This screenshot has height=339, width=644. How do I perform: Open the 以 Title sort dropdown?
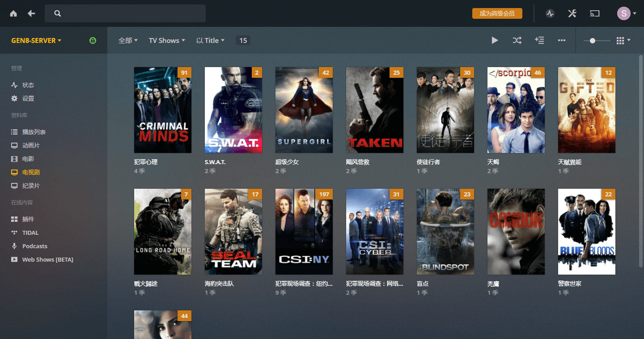[x=210, y=40]
